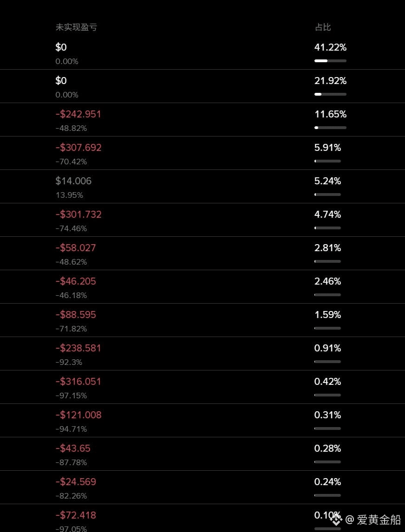
Task: Click the progress bar under 11.65%
Action: pyautogui.click(x=330, y=128)
